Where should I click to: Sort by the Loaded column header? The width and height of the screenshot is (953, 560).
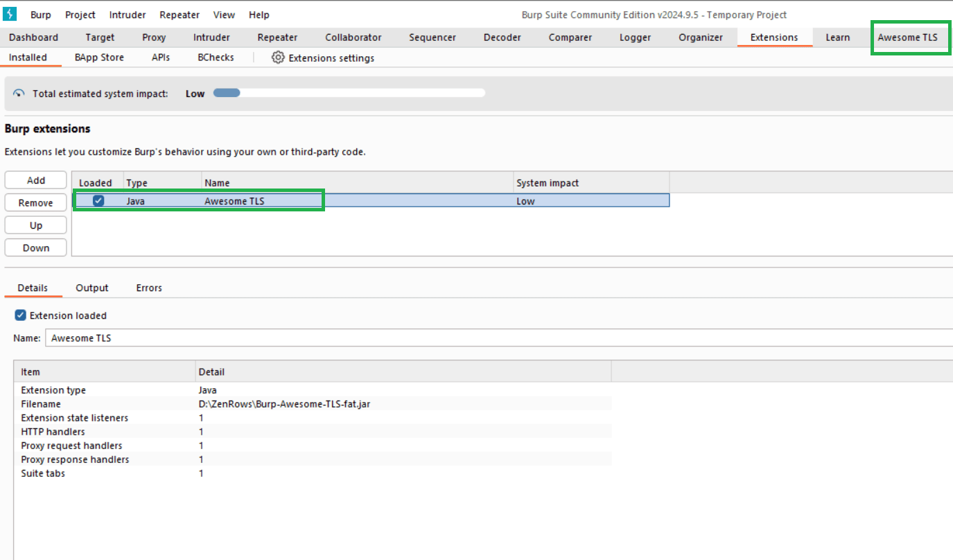coord(98,183)
